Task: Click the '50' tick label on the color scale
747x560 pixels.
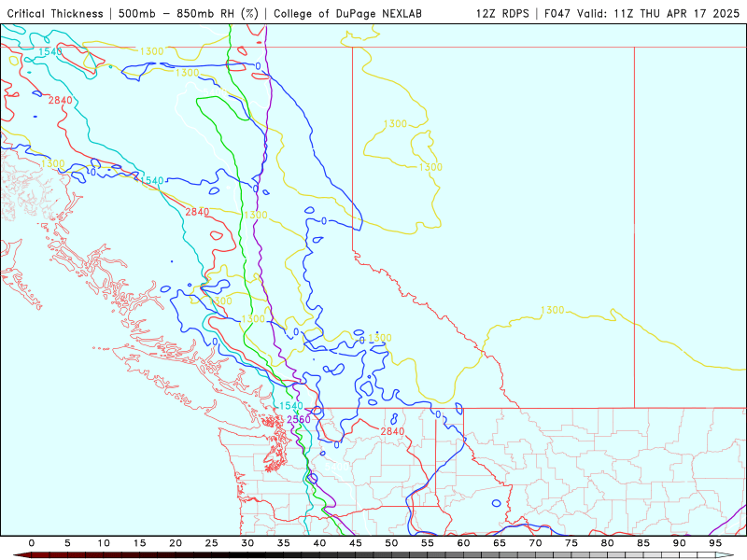Action: pyautogui.click(x=391, y=543)
